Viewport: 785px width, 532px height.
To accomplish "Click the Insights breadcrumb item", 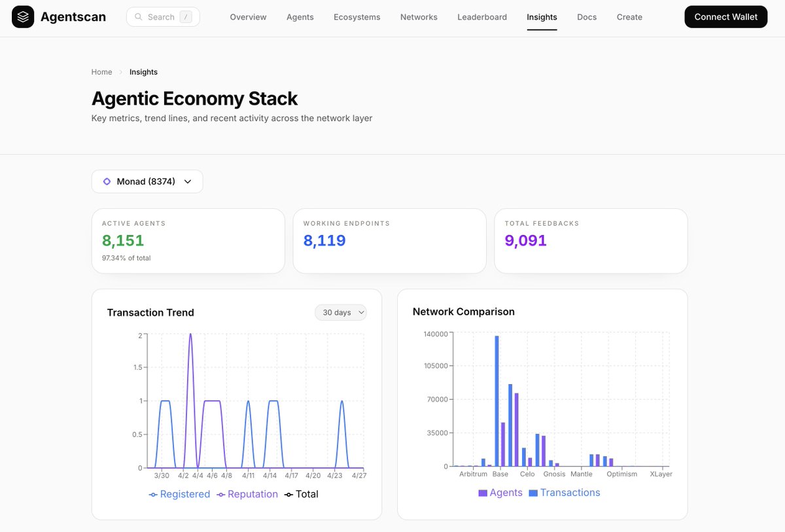I will click(143, 72).
